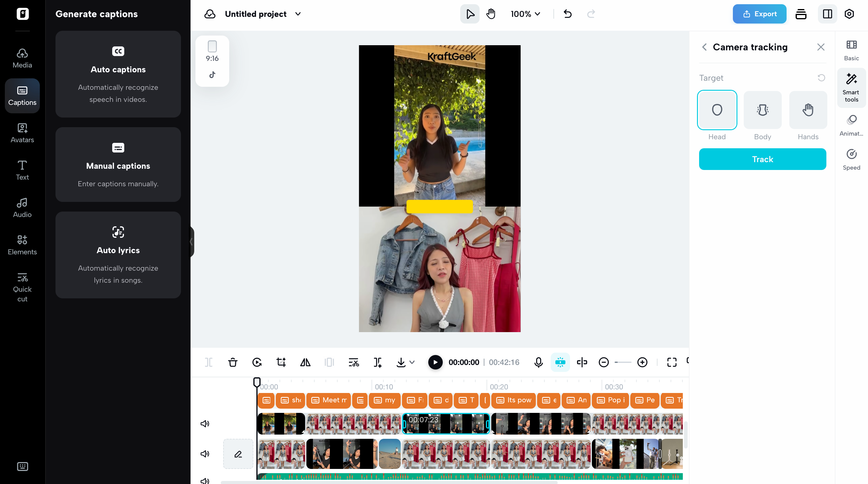The width and height of the screenshot is (868, 484).
Task: Click the microphone voiceover icon
Action: [x=538, y=363]
